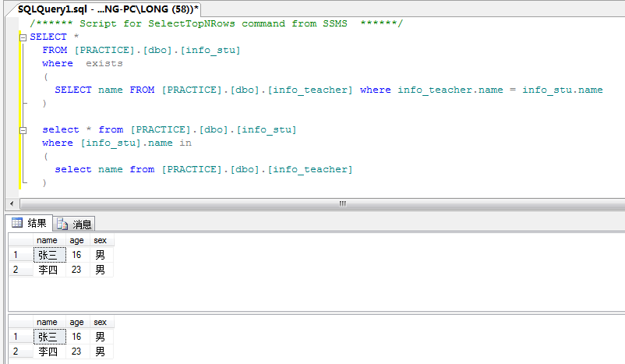The width and height of the screenshot is (625, 364).
Task: Click cell 张三 in the second result grid
Action: point(49,337)
